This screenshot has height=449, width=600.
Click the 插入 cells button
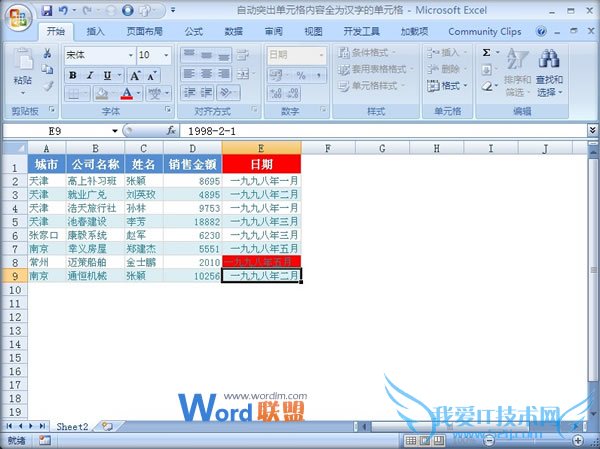447,52
